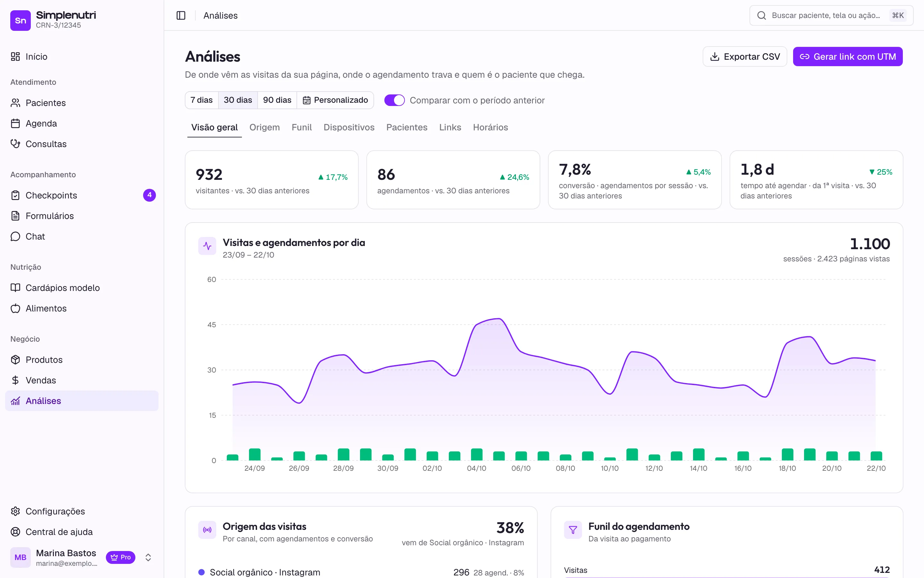The image size is (924, 578).
Task: Switch to the Origem tab
Action: 265,127
